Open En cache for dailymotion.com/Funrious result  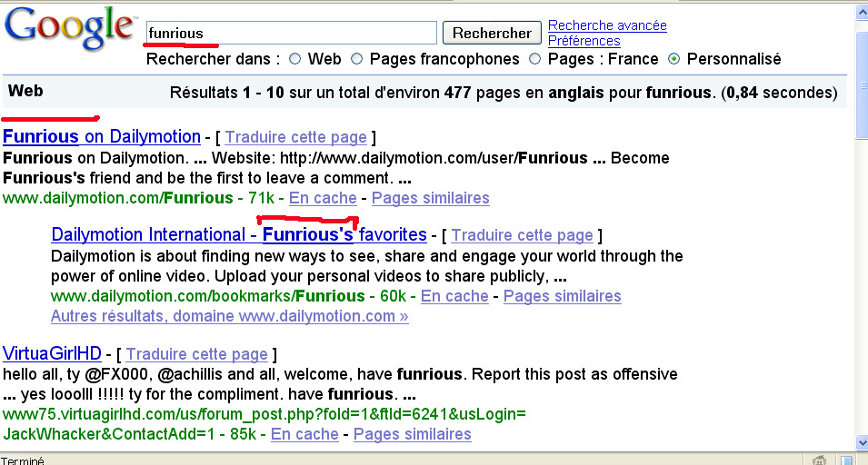(323, 198)
